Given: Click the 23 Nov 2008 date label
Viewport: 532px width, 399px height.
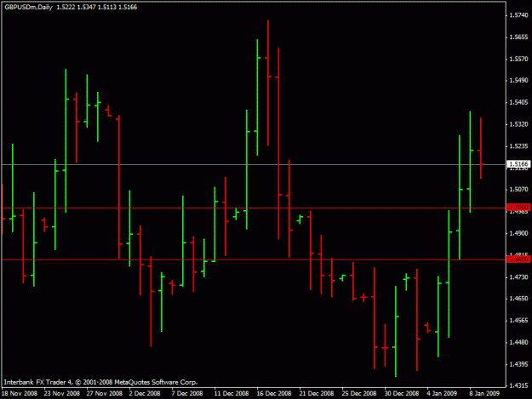Looking at the screenshot, I should click(62, 394).
